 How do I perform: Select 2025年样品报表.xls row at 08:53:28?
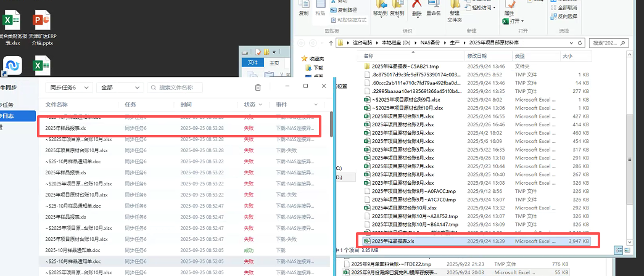click(x=184, y=128)
